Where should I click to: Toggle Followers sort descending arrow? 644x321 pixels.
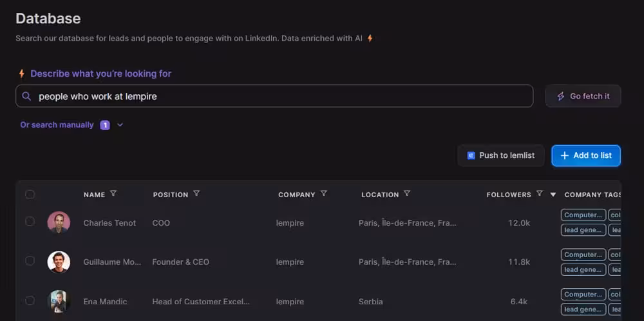(553, 195)
